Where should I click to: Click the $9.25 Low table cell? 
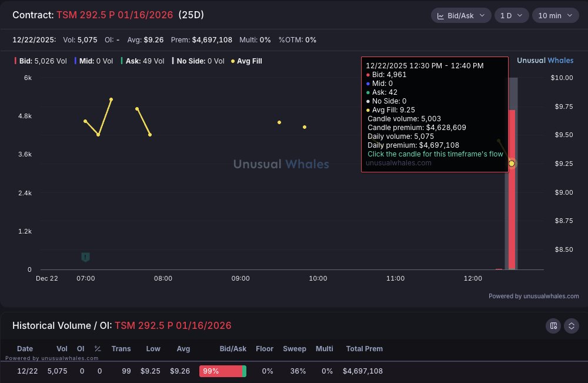[151, 371]
